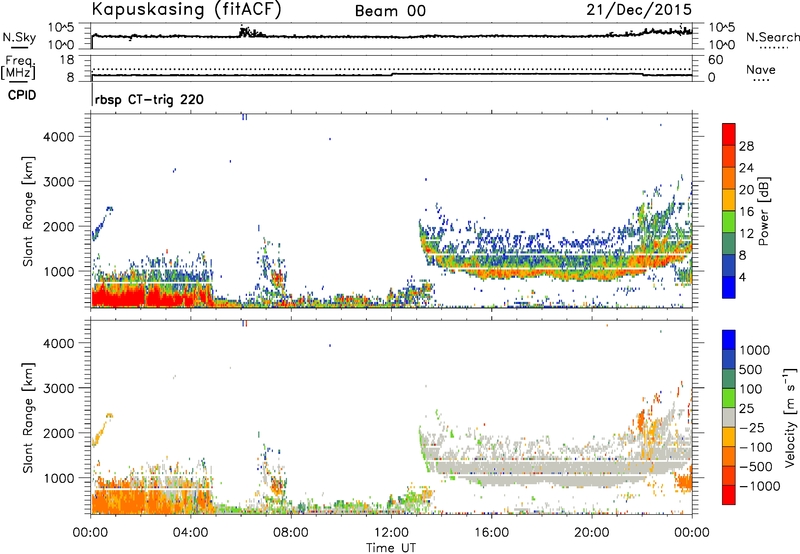The width and height of the screenshot is (800, 554).
Task: Click the 'Nave' legend label
Action: coord(761,69)
